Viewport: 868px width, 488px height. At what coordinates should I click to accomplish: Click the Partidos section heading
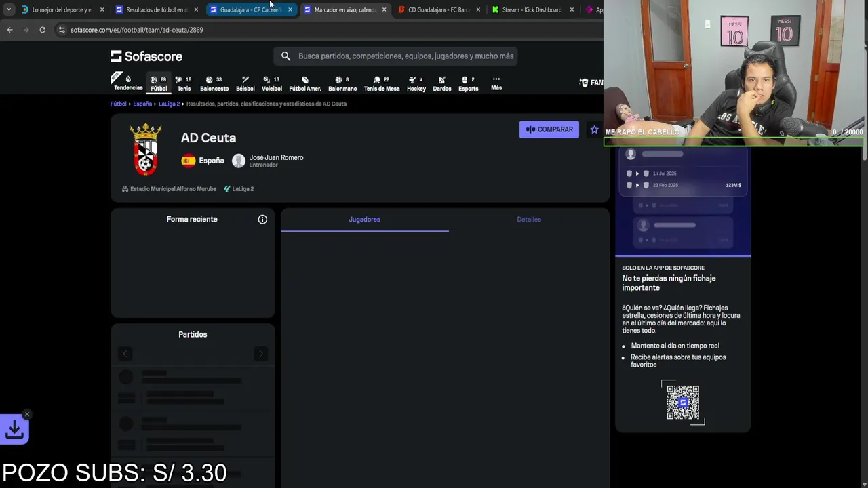coord(193,335)
